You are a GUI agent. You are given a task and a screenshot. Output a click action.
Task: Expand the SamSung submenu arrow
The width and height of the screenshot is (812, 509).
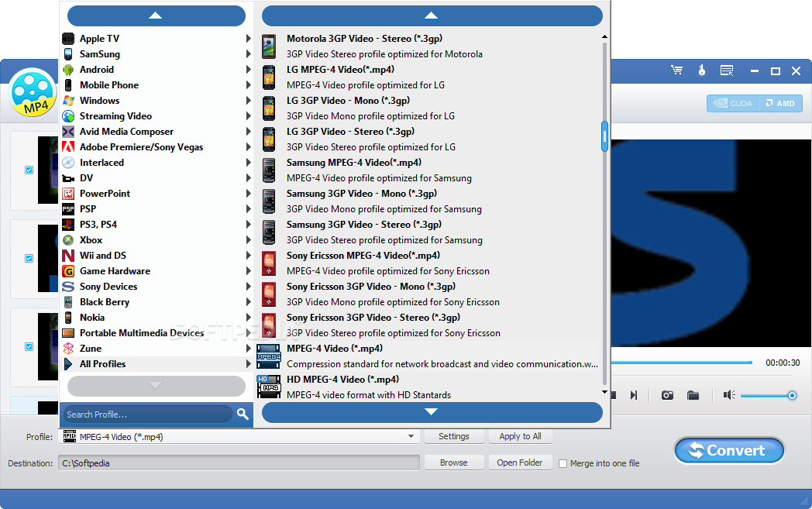click(x=249, y=54)
